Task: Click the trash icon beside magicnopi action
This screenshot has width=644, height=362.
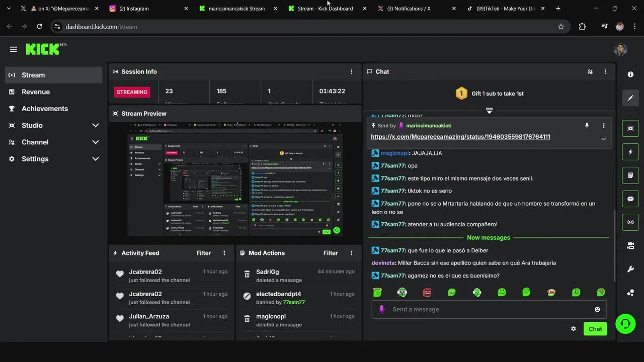Action: (x=247, y=319)
